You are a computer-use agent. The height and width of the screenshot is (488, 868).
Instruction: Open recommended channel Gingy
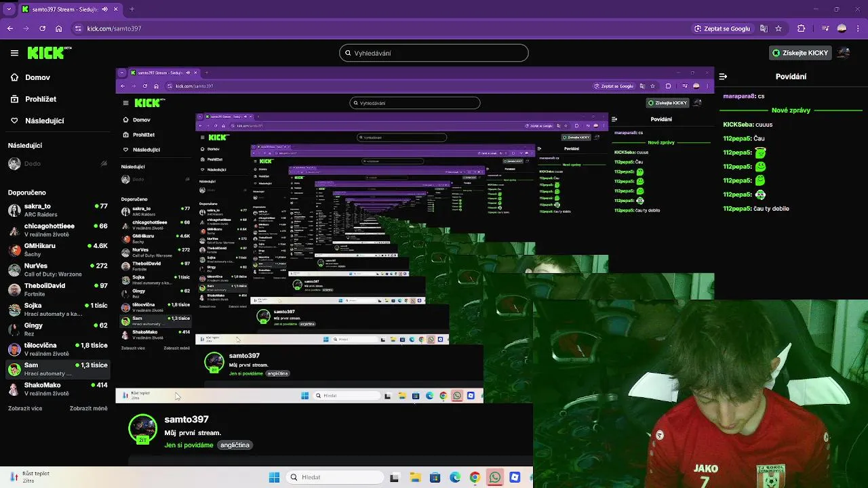[x=57, y=329]
